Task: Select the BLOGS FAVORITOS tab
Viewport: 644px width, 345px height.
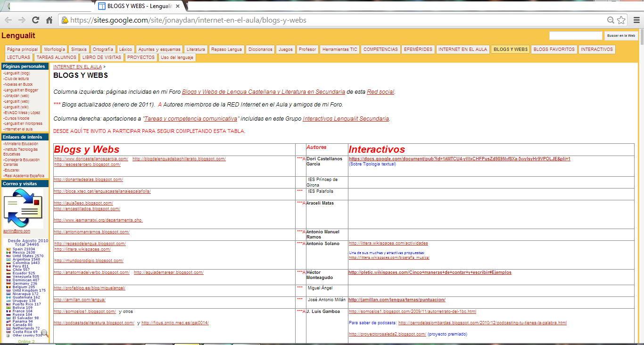Action: click(554, 49)
